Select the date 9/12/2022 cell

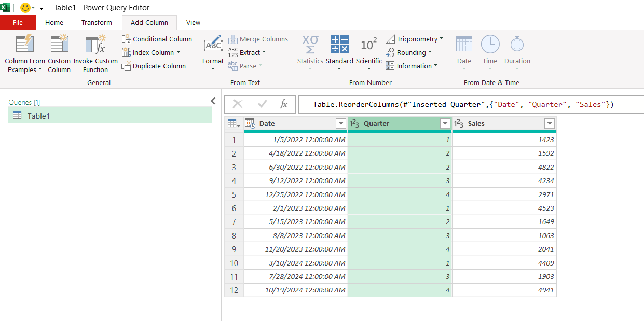pos(295,180)
